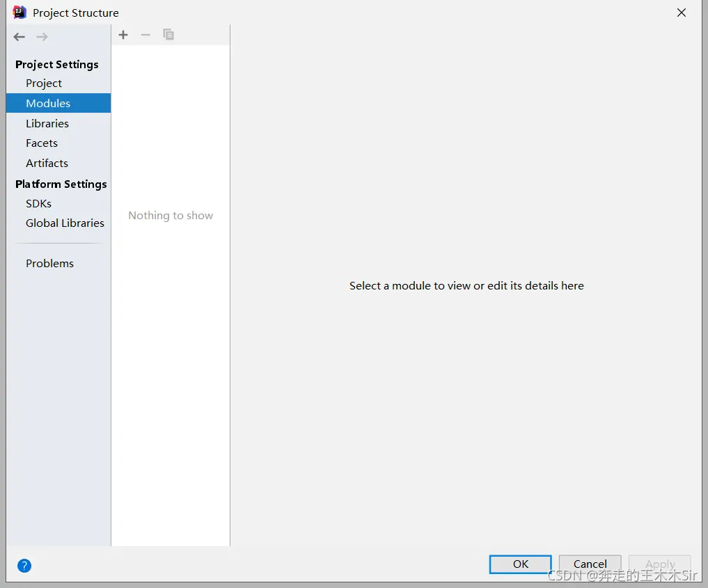The image size is (708, 588).
Task: Select Project in Project Settings
Action: pyautogui.click(x=44, y=84)
